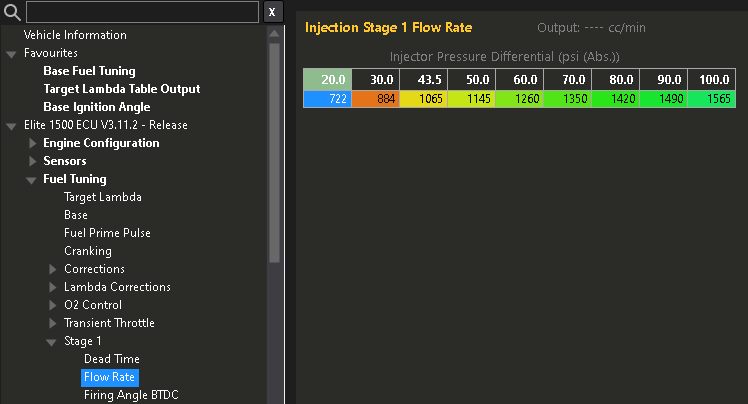Expand the Engine Configuration node
Viewport: 748px width, 404px height.
click(32, 143)
